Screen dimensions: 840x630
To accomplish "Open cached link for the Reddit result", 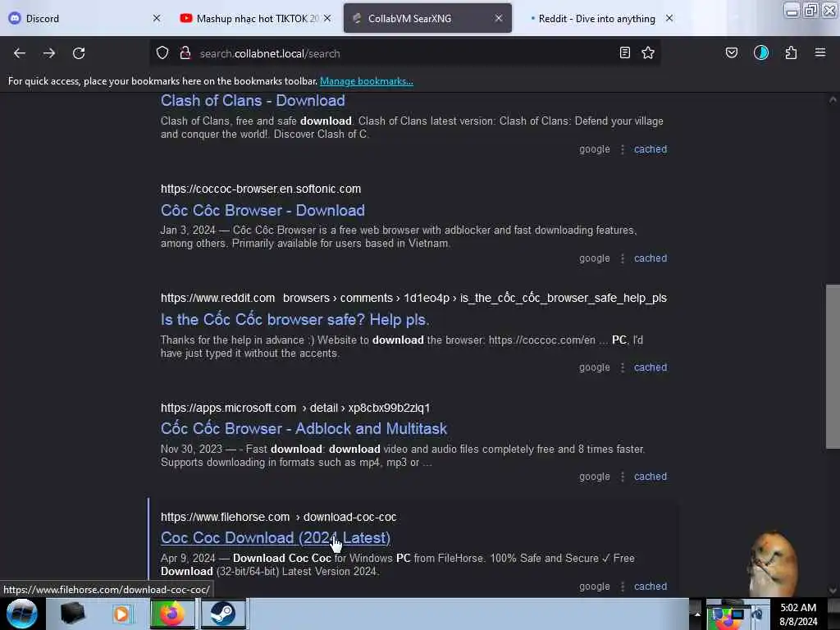I will pos(651,367).
